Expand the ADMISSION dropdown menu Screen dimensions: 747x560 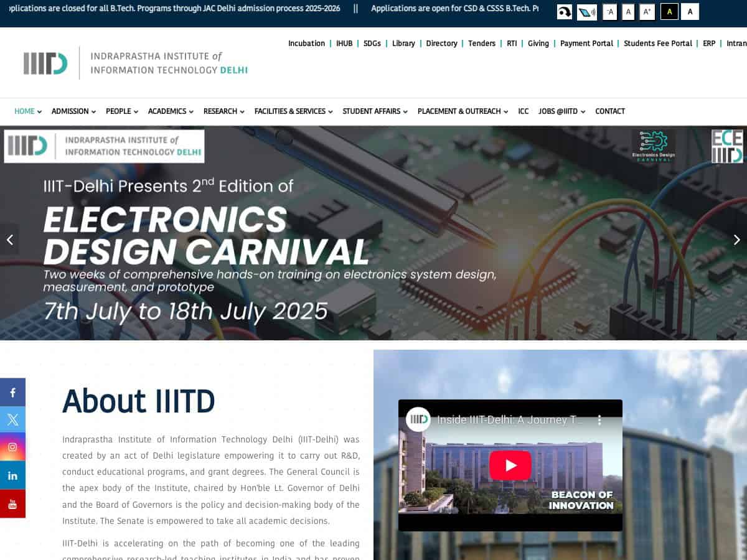73,111
